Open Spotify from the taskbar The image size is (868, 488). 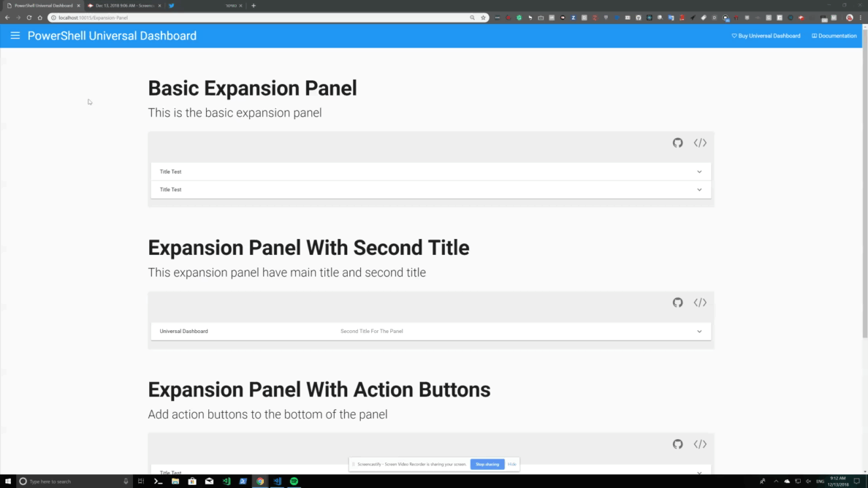tap(294, 481)
